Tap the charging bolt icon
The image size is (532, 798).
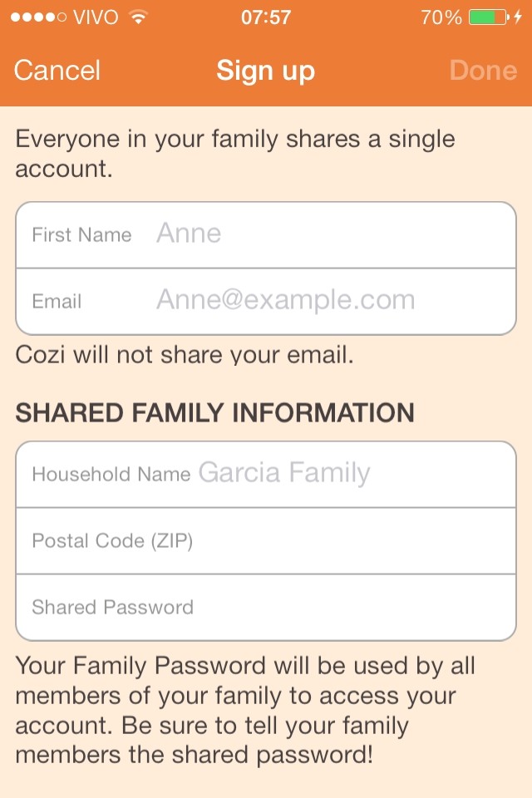[x=518, y=17]
